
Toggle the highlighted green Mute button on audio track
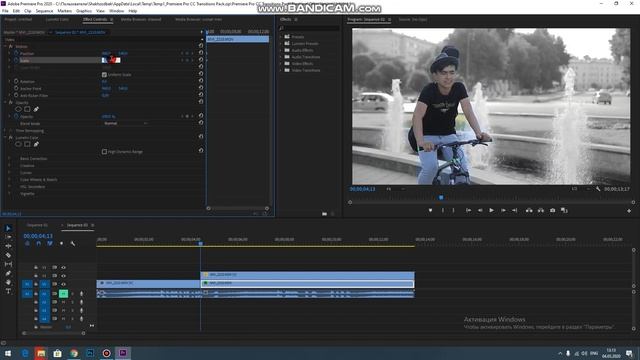tap(63, 293)
